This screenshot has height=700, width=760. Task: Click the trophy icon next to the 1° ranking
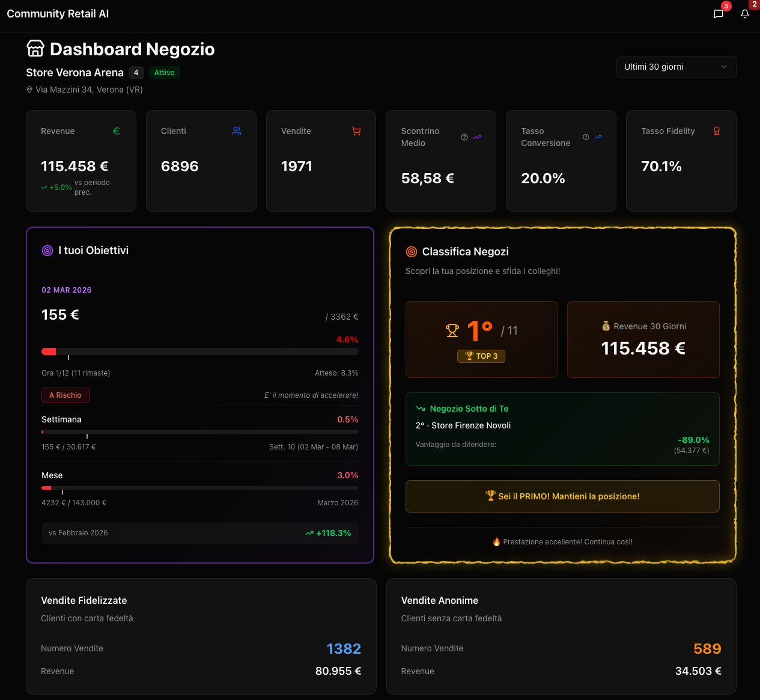[x=451, y=330]
